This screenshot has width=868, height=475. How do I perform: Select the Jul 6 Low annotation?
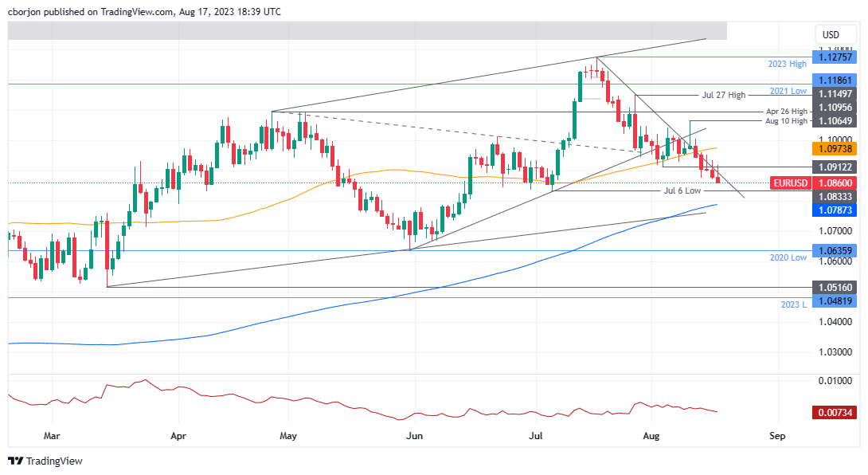coord(682,191)
